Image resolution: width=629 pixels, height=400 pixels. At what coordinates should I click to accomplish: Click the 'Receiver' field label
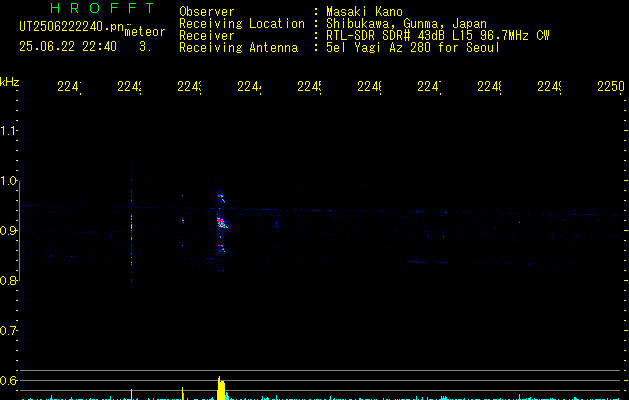(x=207, y=36)
